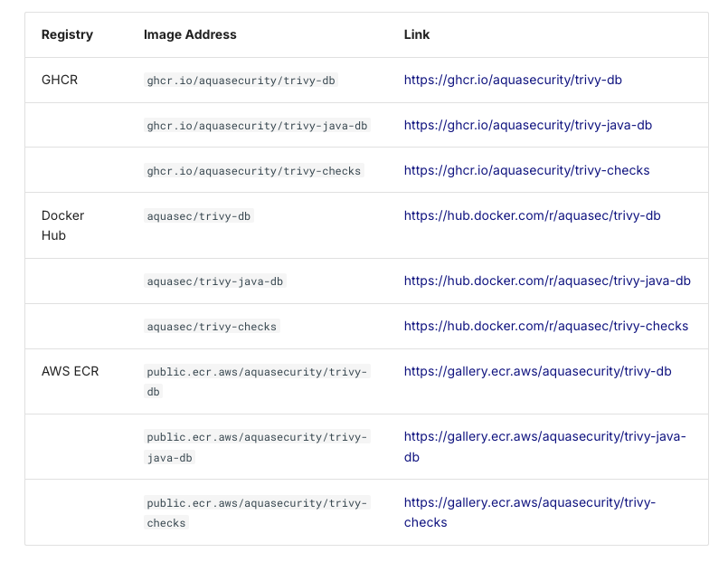The height and width of the screenshot is (562, 728).
Task: Click the aquasec/trivy-checks code snippet
Action: point(212,327)
